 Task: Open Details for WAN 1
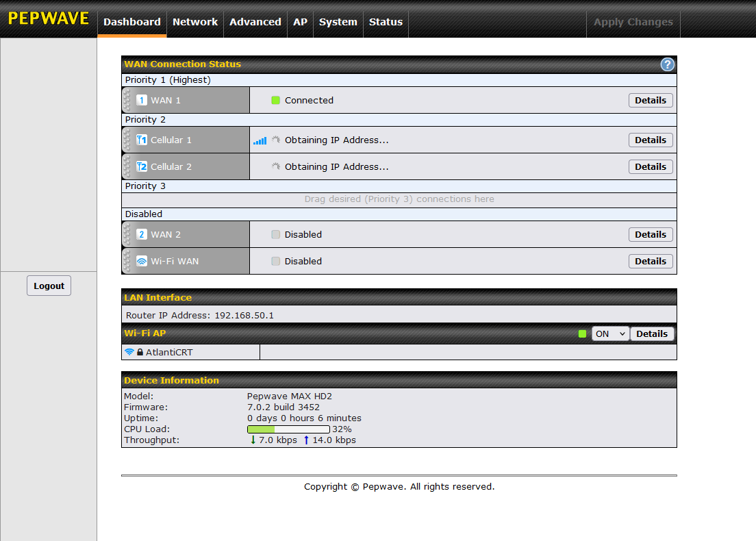(x=651, y=100)
